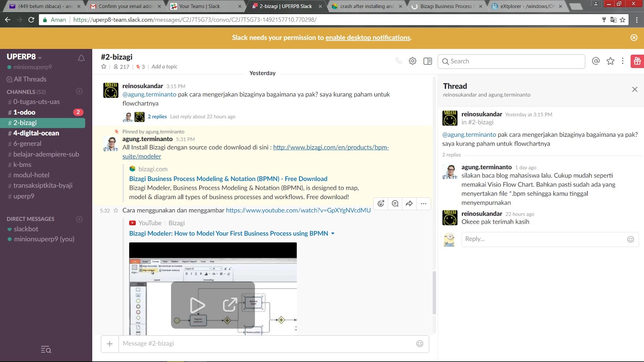Viewport: 644px width, 362px height.
Task: Dismiss the notification permission banner
Action: pyautogui.click(x=634, y=37)
